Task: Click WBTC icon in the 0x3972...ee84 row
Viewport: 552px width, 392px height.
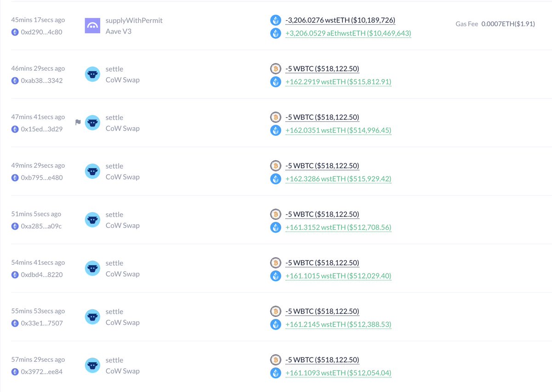Action: click(x=276, y=360)
